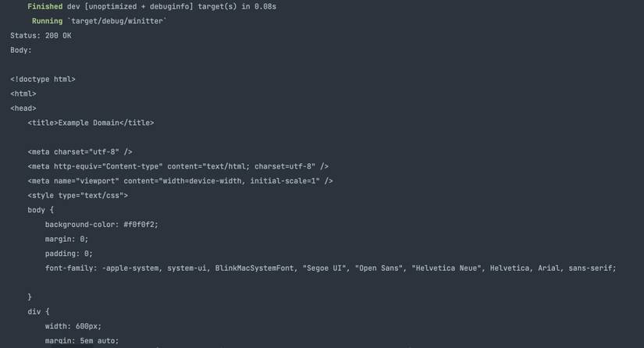
Task: Click the "margin: 0;" line
Action: click(x=66, y=240)
